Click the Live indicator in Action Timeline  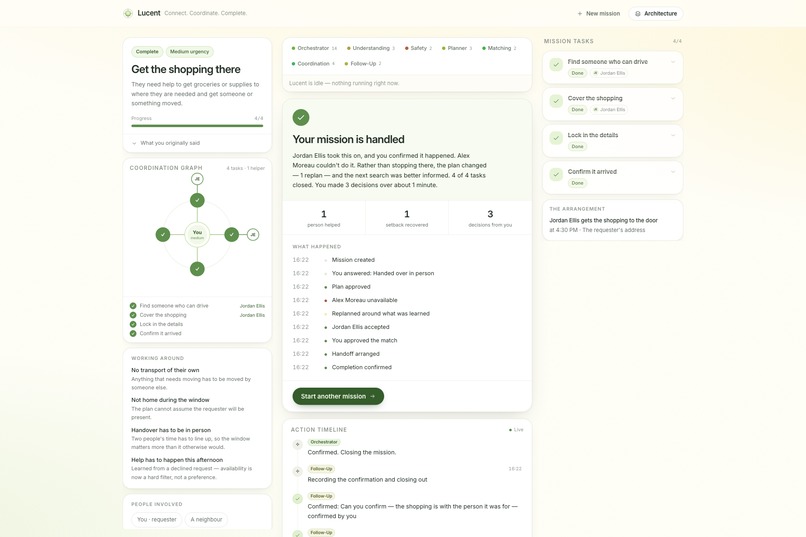pyautogui.click(x=516, y=430)
